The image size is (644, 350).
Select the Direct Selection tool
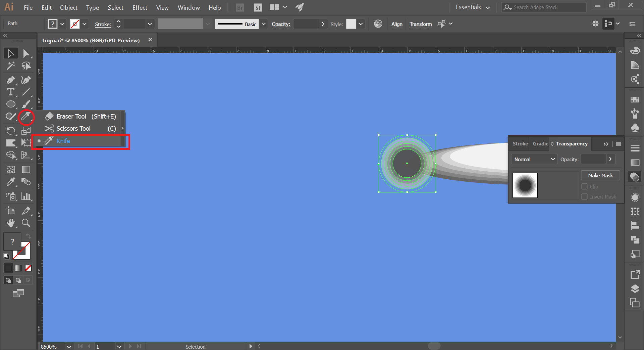pyautogui.click(x=26, y=53)
